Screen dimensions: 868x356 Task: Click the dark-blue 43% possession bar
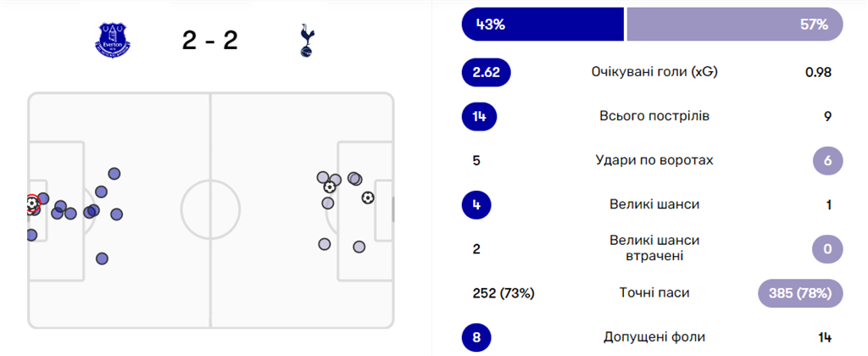pyautogui.click(x=542, y=25)
